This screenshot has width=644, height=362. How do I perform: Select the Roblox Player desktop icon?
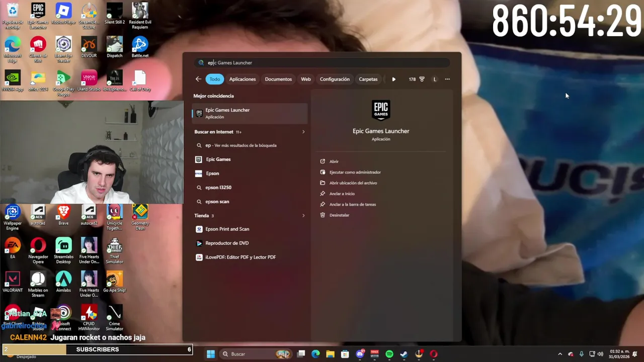click(63, 14)
